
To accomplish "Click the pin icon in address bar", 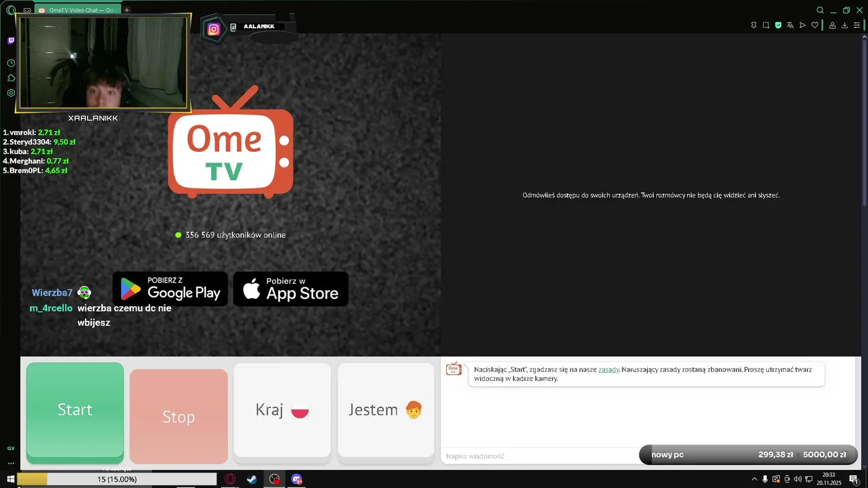I will (753, 25).
